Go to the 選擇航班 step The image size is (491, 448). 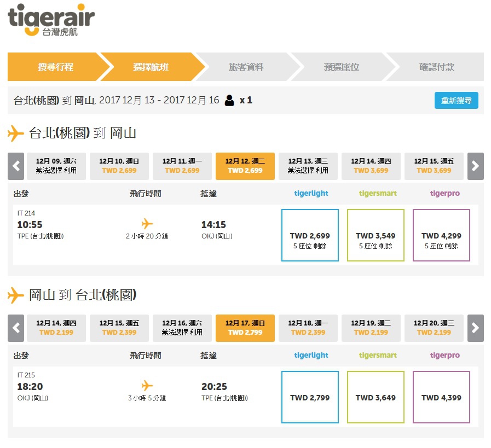click(x=151, y=67)
